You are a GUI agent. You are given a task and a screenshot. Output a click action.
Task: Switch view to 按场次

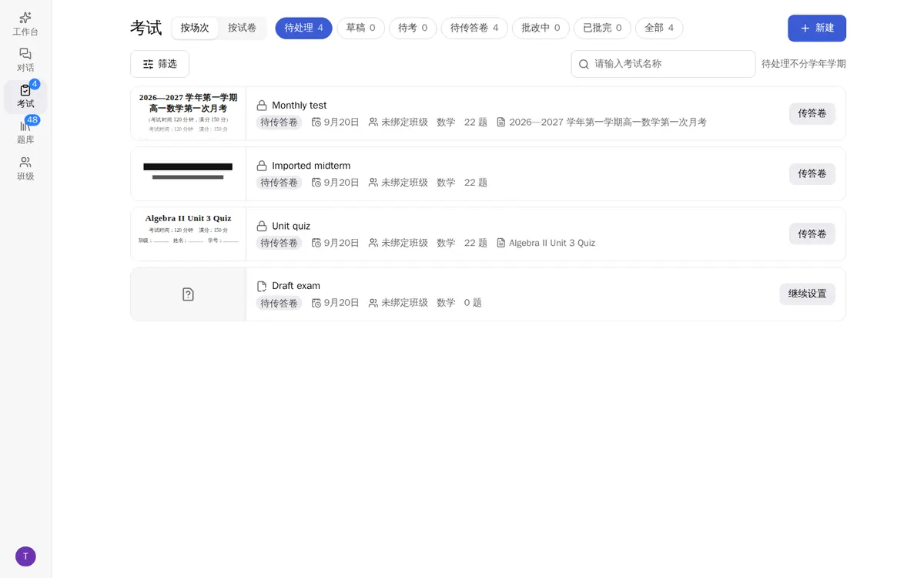[x=195, y=28]
